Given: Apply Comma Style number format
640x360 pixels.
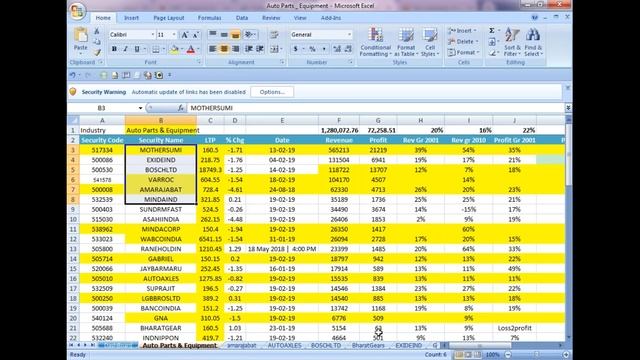Looking at the screenshot, I should pos(324,49).
